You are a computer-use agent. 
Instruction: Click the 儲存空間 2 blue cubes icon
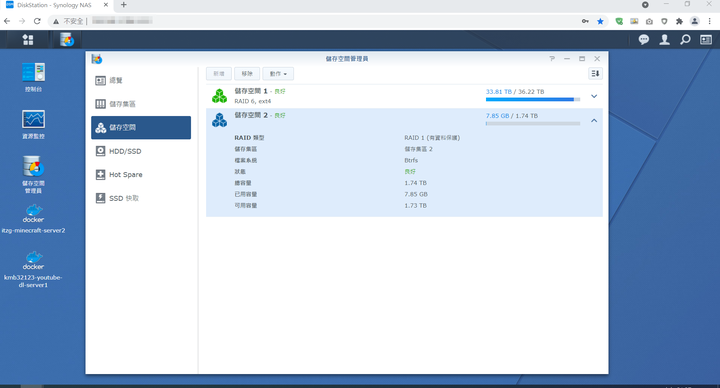[x=219, y=120]
